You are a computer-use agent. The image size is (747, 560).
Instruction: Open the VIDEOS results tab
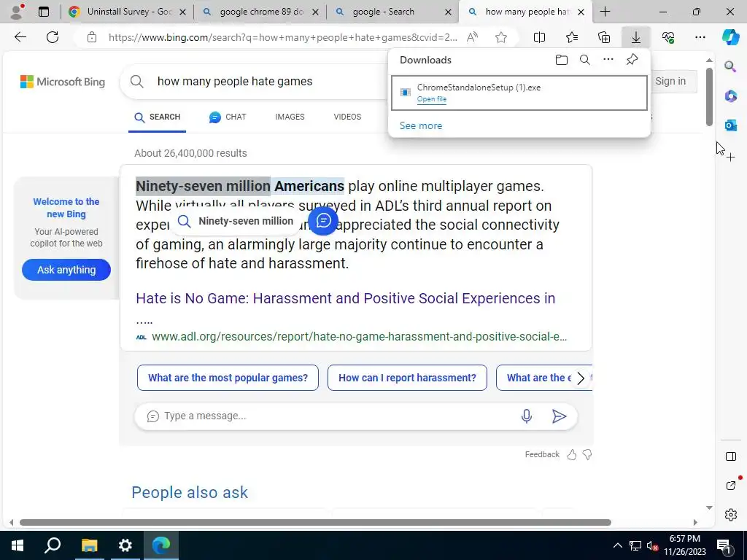point(347,117)
